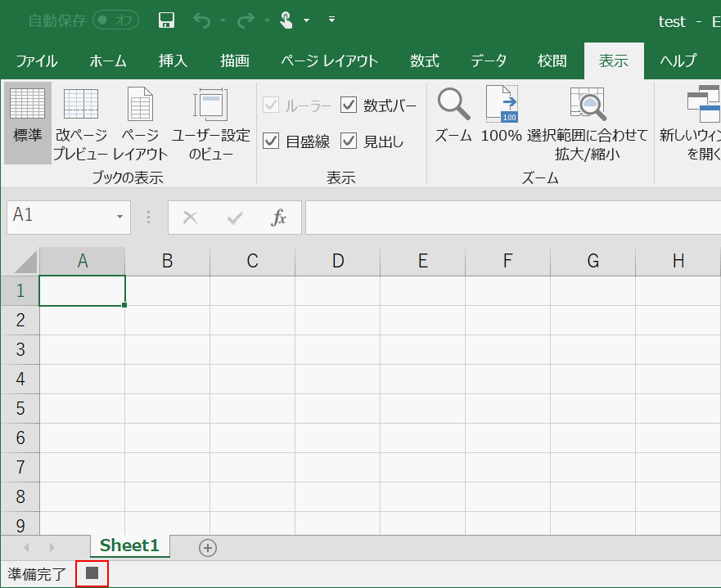Select ページレイアウト view
Viewport: 721px width, 588px height.
tap(139, 123)
